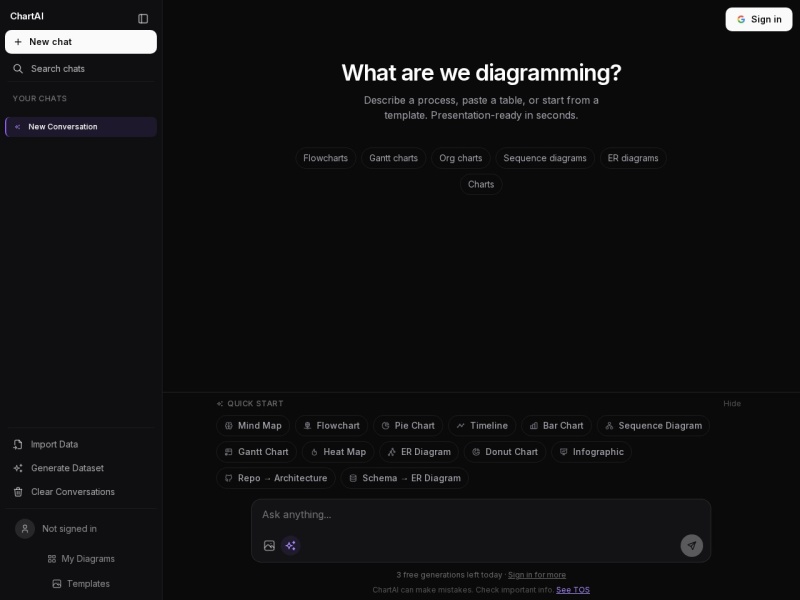Start a New chat

81,42
